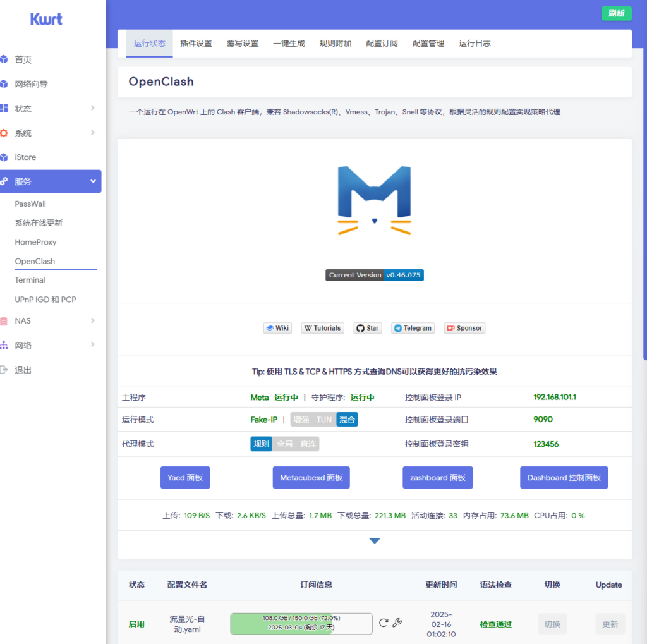647x644 pixels.
Task: Open the Wiki badge
Action: click(278, 328)
